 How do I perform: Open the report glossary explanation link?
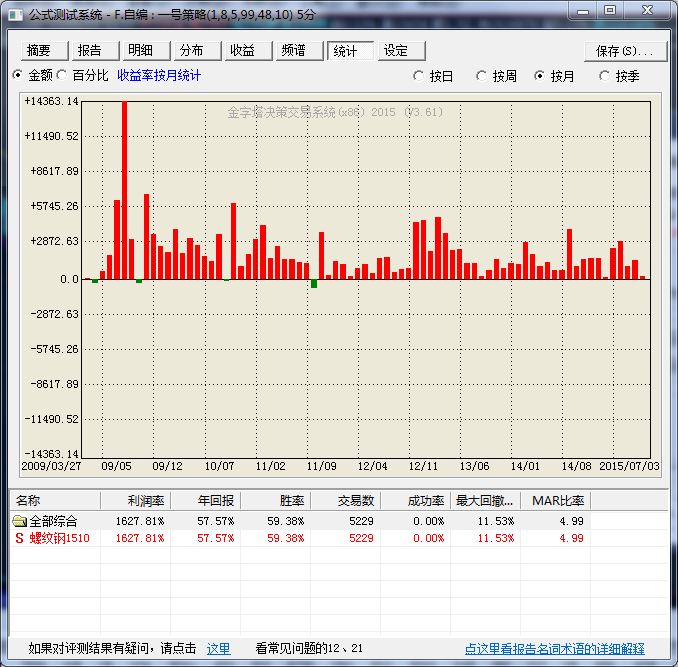click(554, 649)
